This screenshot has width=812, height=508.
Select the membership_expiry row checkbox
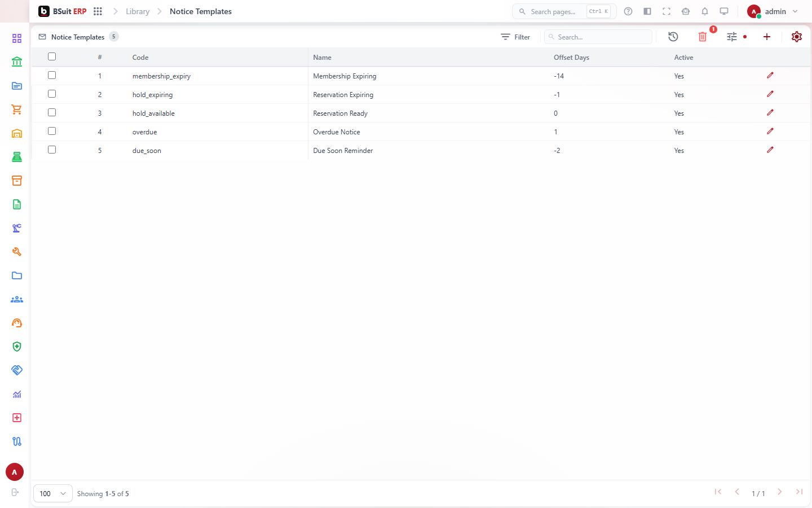pyautogui.click(x=52, y=75)
